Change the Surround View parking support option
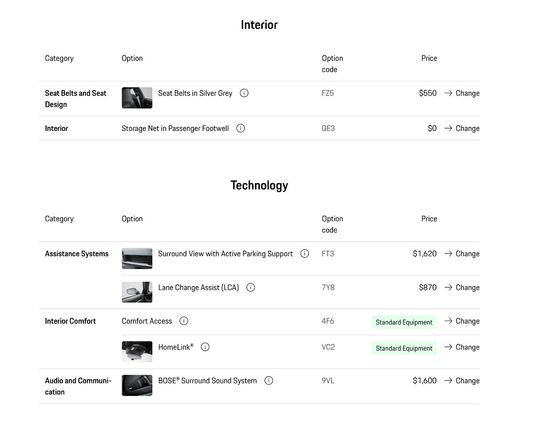Image resolution: width=544 pixels, height=435 pixels. pos(462,254)
